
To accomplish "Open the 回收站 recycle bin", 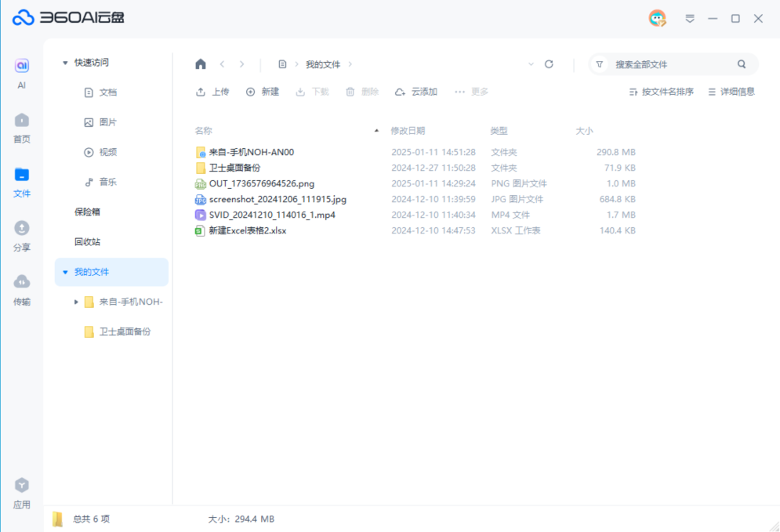I will coord(88,241).
